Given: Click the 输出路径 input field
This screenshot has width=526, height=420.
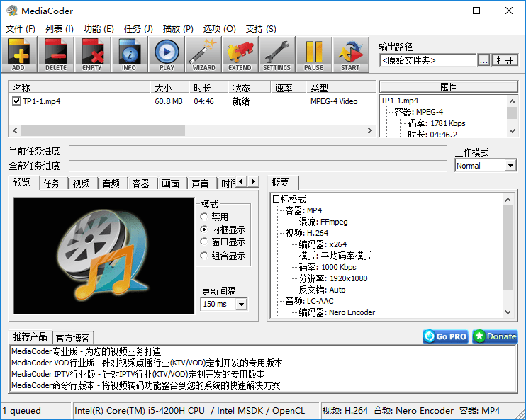Looking at the screenshot, I should coord(427,61).
